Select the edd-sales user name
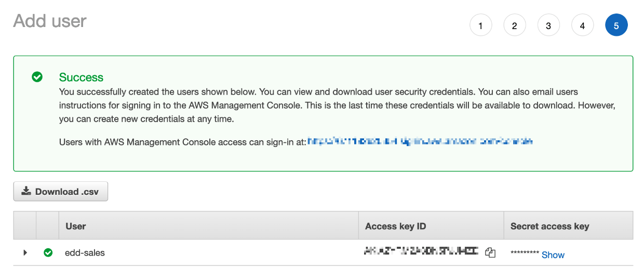The height and width of the screenshot is (280, 644). pos(85,253)
